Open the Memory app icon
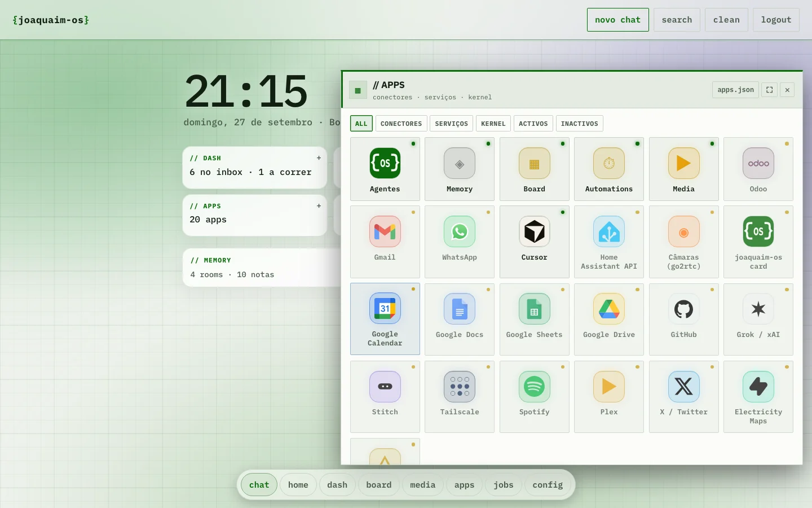The height and width of the screenshot is (508, 812). pyautogui.click(x=460, y=163)
